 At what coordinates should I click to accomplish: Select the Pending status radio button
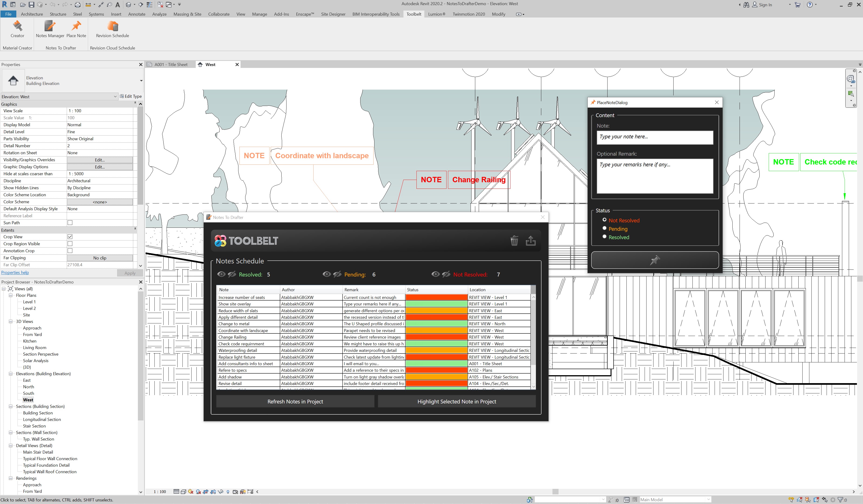click(x=604, y=228)
